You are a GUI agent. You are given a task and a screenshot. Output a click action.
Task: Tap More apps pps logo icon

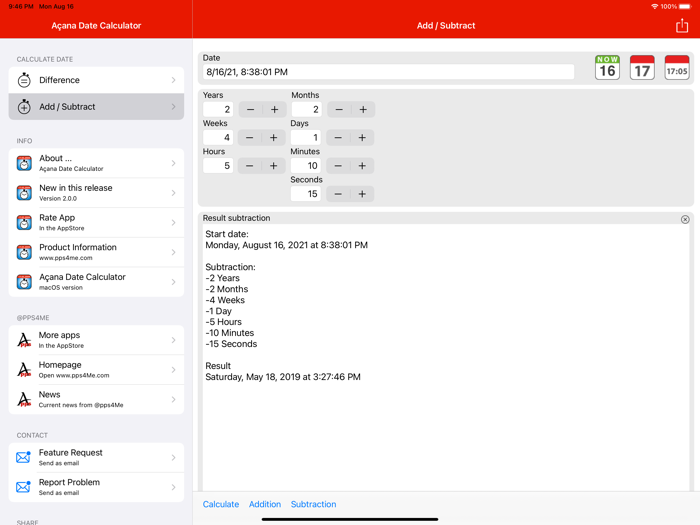[x=24, y=340]
